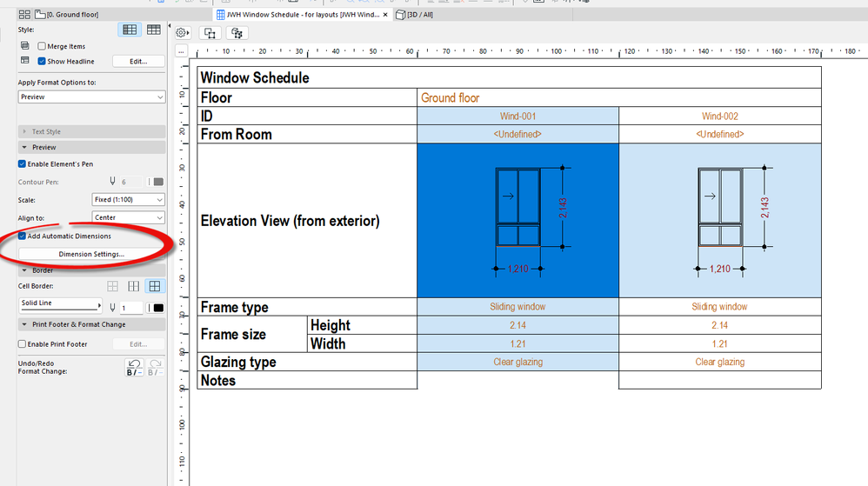868x486 pixels.
Task: Click the 2.14 height cell under Wind-001
Action: pyautogui.click(x=517, y=325)
